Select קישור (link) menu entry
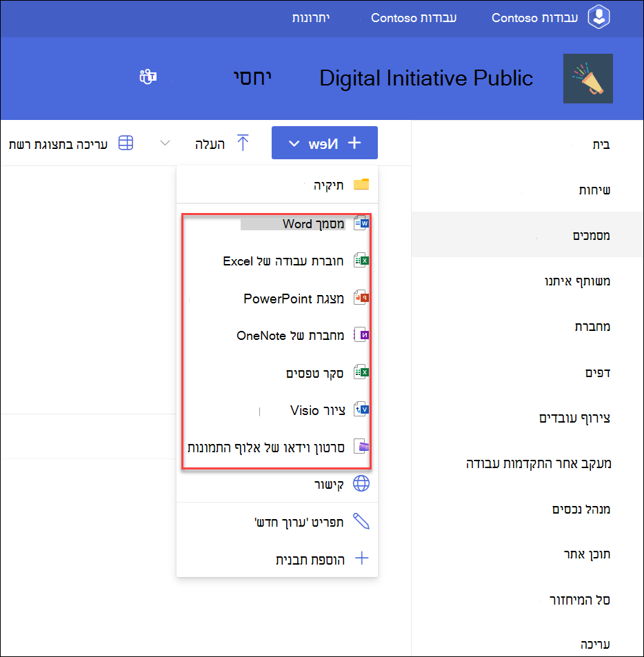 point(277,485)
